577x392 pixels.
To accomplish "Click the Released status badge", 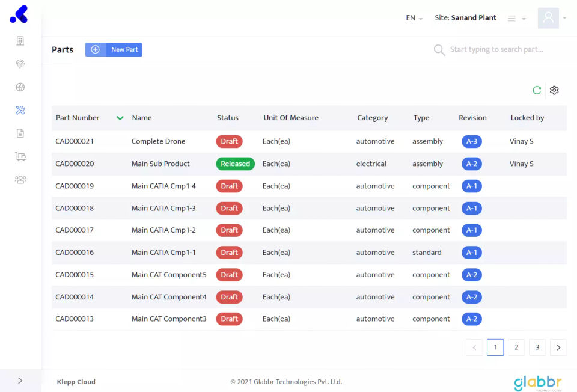I will pyautogui.click(x=235, y=164).
